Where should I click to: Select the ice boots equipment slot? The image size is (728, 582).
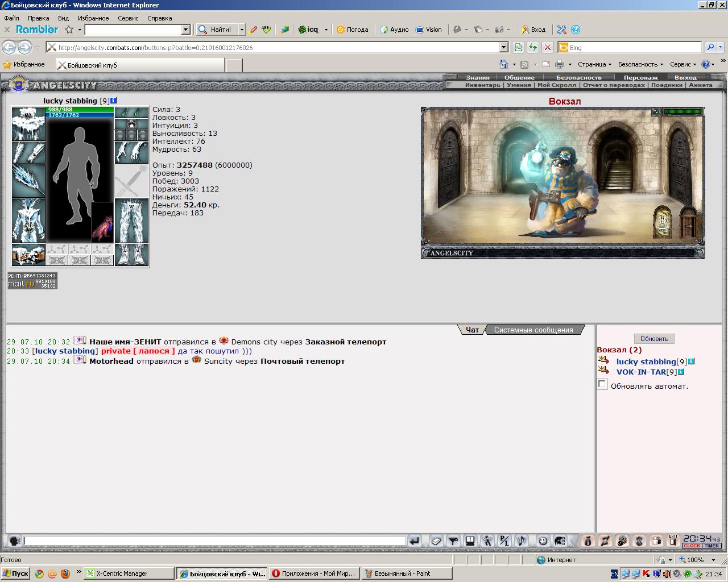[x=131, y=255]
